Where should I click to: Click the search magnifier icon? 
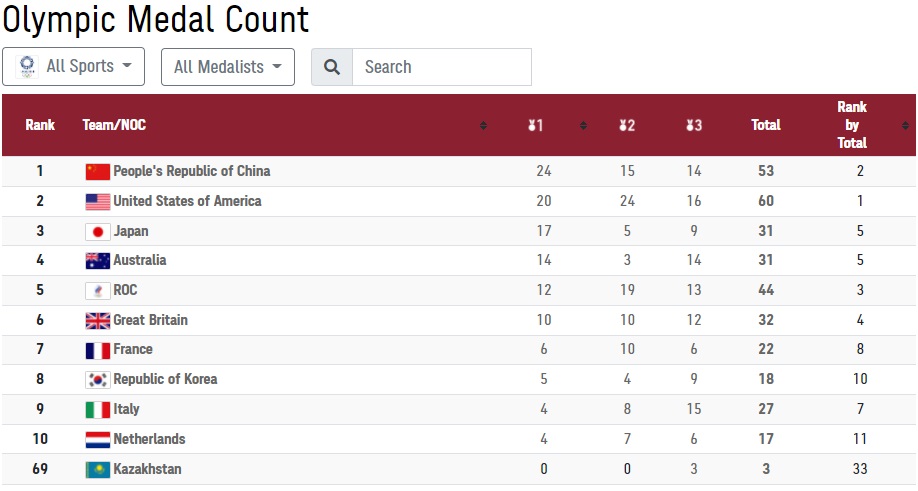[332, 67]
